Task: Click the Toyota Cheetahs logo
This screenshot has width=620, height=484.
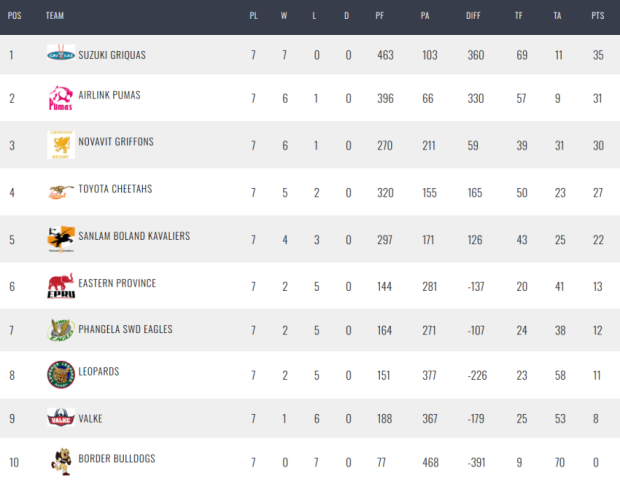Action: coord(61,192)
